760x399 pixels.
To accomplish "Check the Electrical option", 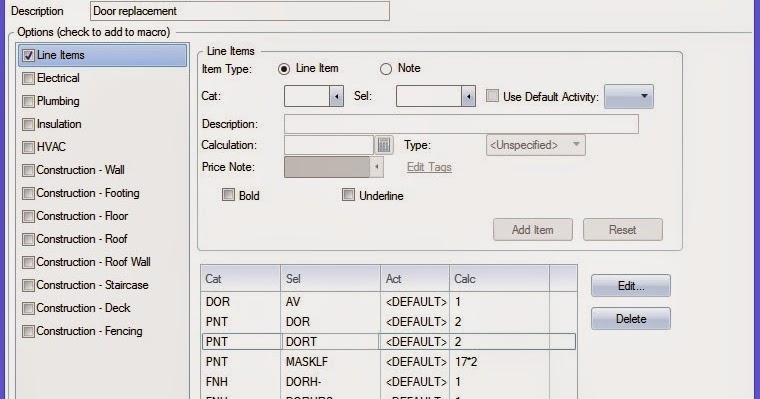I will tap(28, 78).
